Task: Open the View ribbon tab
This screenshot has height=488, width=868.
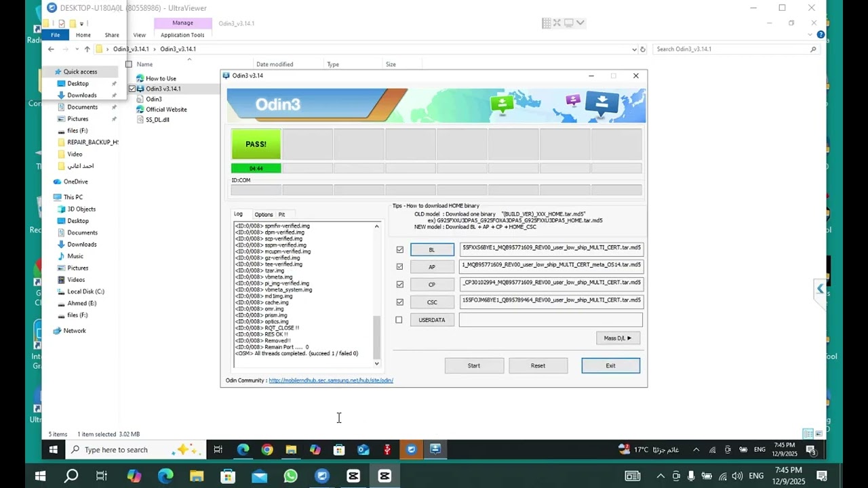Action: (139, 35)
